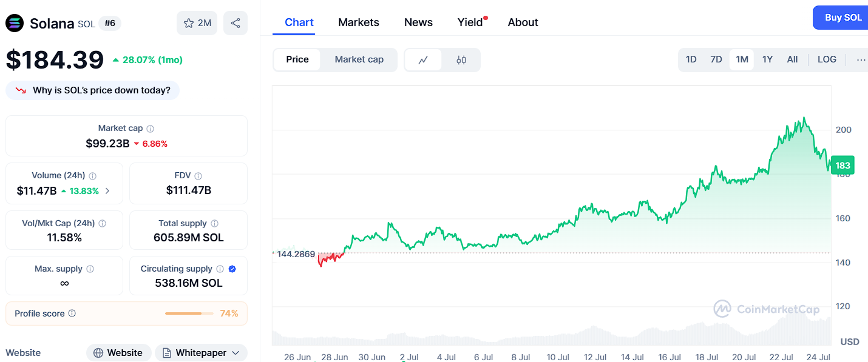Show info for Volume (24h)

pos(93,176)
